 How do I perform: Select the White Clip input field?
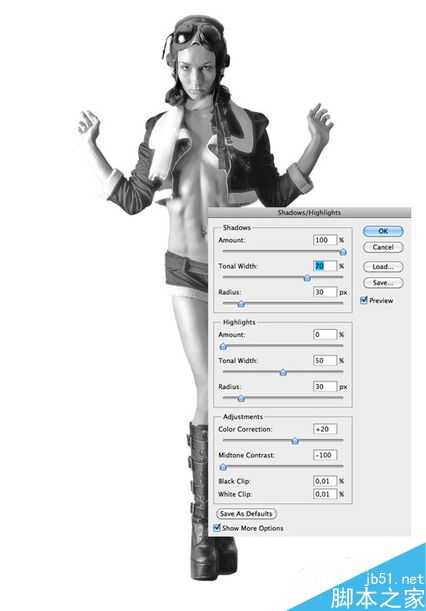(325, 494)
